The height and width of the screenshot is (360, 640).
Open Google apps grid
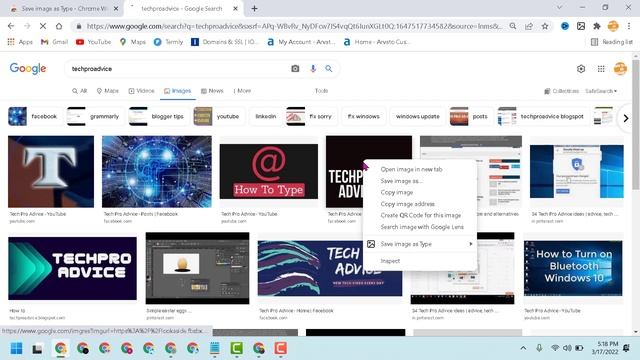pyautogui.click(x=601, y=69)
